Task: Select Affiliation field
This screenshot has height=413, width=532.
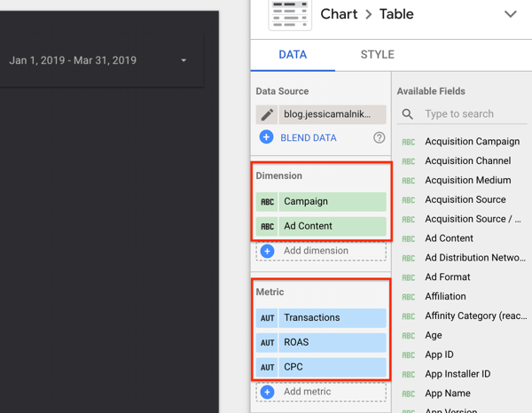Action: pos(445,296)
